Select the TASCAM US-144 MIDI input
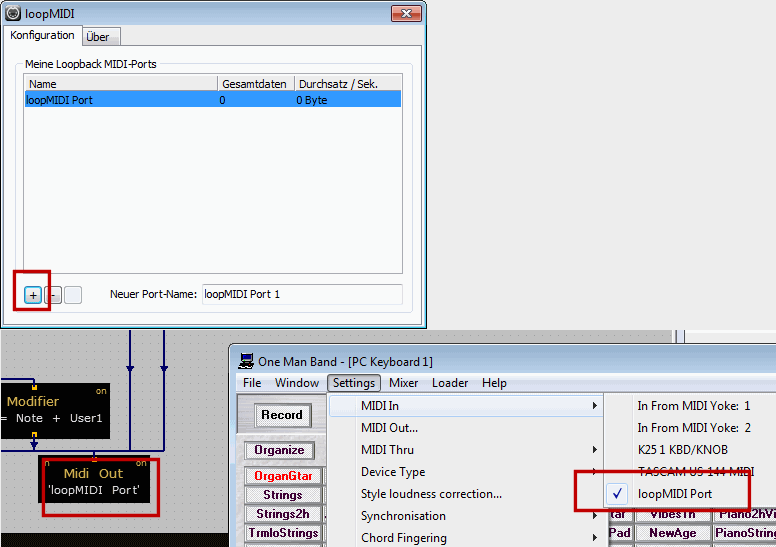 coord(691,472)
